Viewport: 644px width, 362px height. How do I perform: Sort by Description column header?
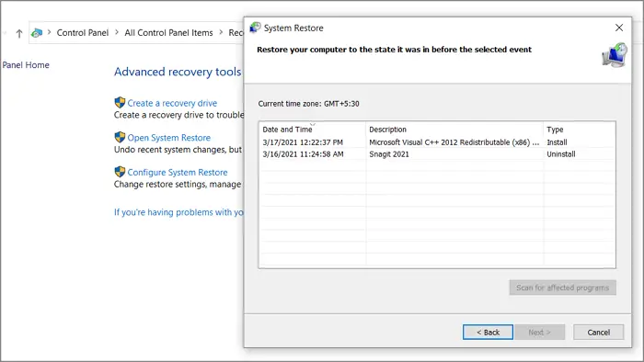tap(454, 130)
